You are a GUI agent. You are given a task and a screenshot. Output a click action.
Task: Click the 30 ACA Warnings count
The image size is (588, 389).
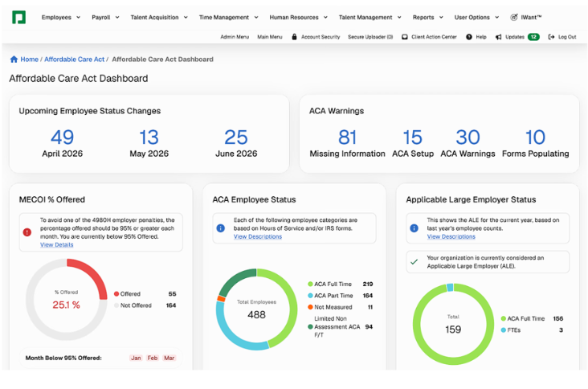coord(468,137)
